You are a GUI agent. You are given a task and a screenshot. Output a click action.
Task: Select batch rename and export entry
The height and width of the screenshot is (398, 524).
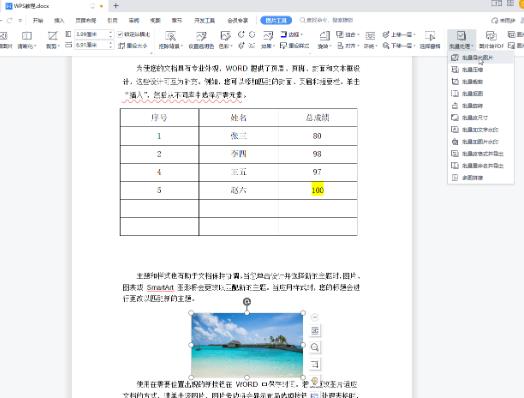point(480,166)
